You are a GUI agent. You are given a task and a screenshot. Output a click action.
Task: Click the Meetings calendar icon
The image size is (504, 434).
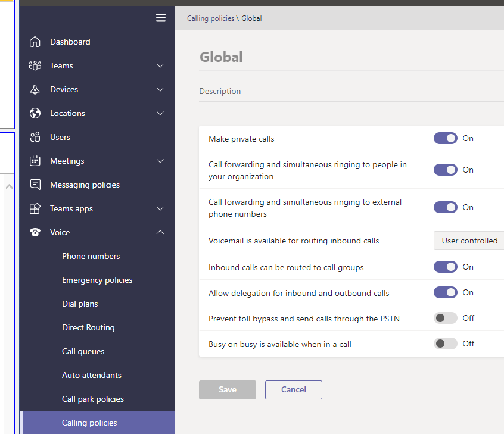[x=35, y=161]
